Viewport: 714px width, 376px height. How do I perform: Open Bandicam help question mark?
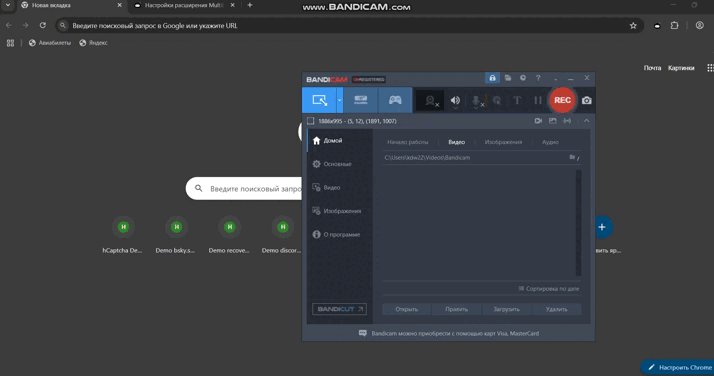(538, 78)
